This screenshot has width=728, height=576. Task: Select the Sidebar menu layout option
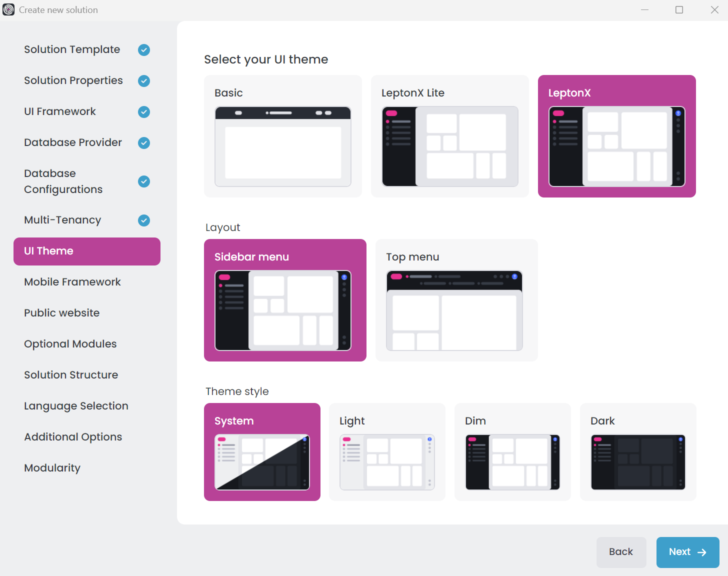[x=285, y=300]
